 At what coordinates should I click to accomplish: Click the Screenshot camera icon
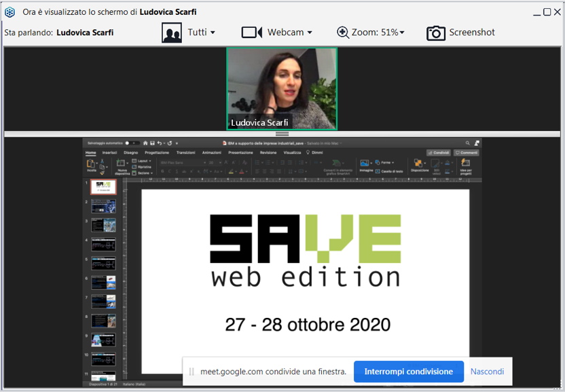(x=436, y=33)
